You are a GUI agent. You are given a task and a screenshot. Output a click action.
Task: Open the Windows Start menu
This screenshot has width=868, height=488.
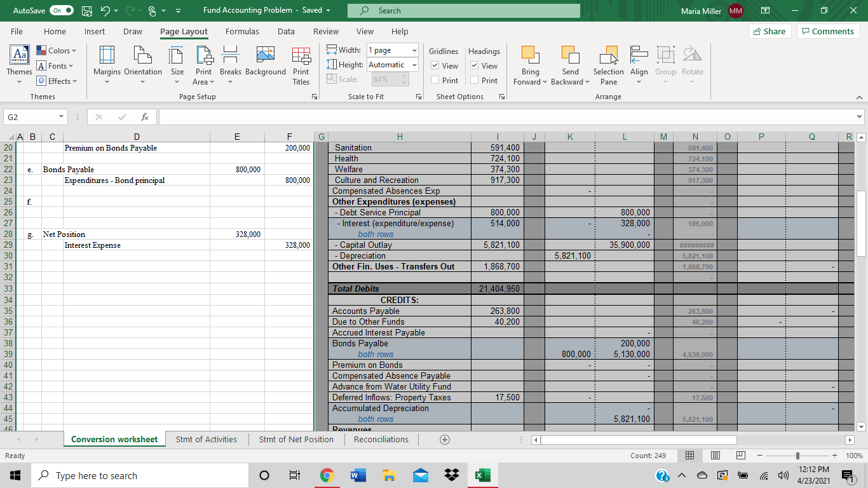click(x=14, y=475)
